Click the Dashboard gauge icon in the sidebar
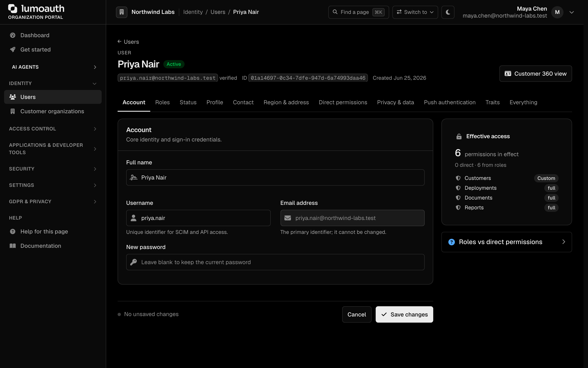The width and height of the screenshot is (588, 368). (x=13, y=35)
